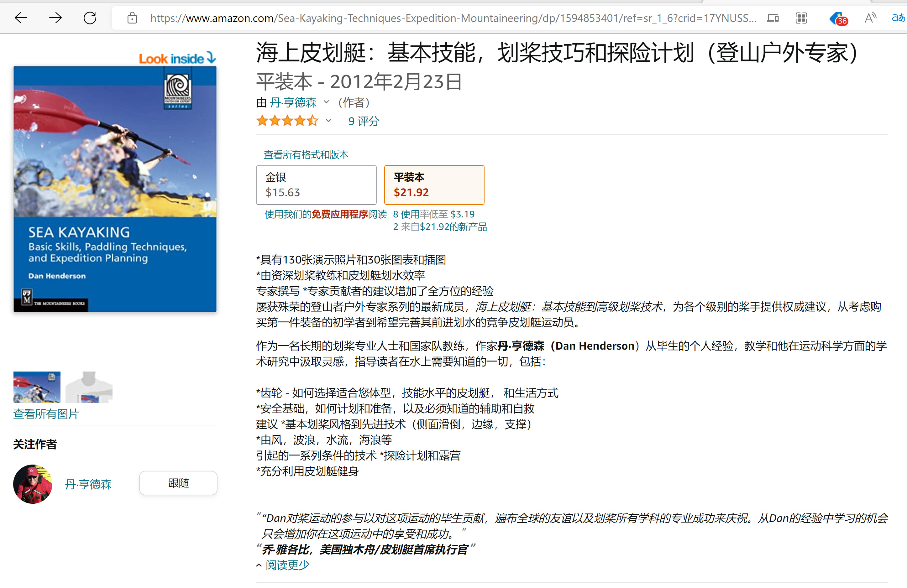Go forward to the next page
This screenshot has width=907, height=588.
[x=55, y=18]
